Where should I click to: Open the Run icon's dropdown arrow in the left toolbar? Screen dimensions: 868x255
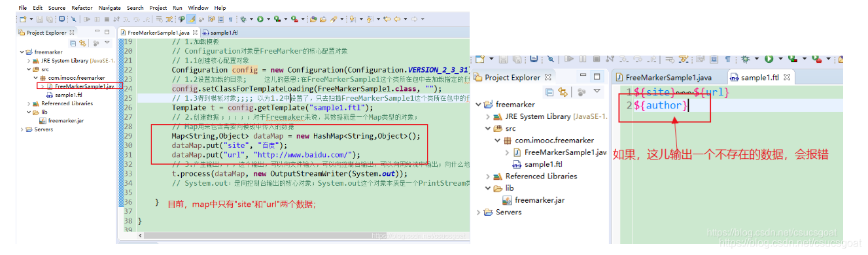click(268, 19)
